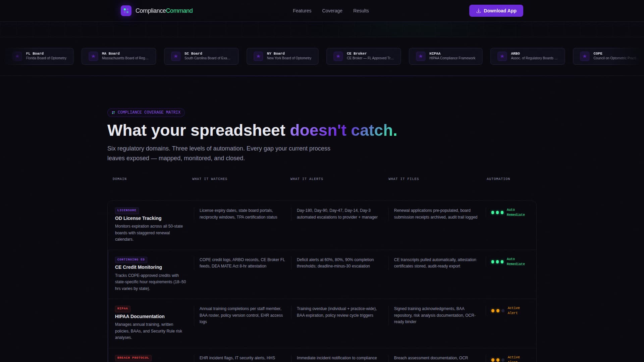Go to the Coverage nav link
Image resolution: width=644 pixels, height=362 pixels.
coord(332,11)
